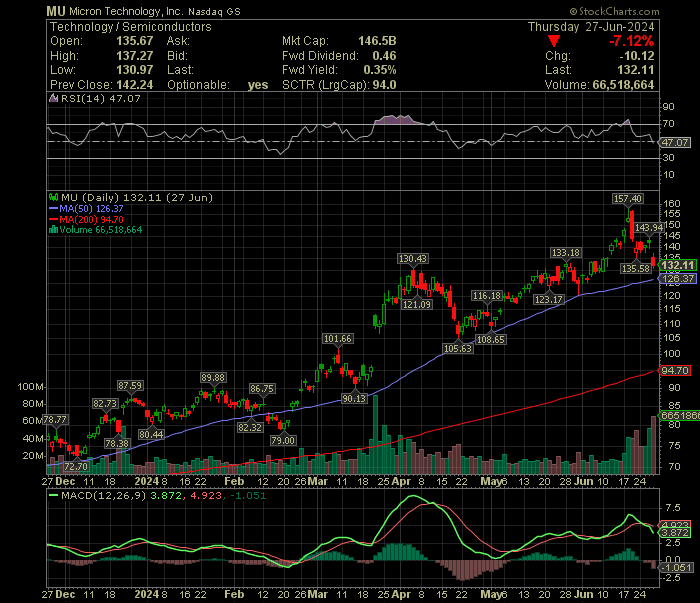
Task: Click the 4.923 tag on MACD axis
Action: click(675, 525)
